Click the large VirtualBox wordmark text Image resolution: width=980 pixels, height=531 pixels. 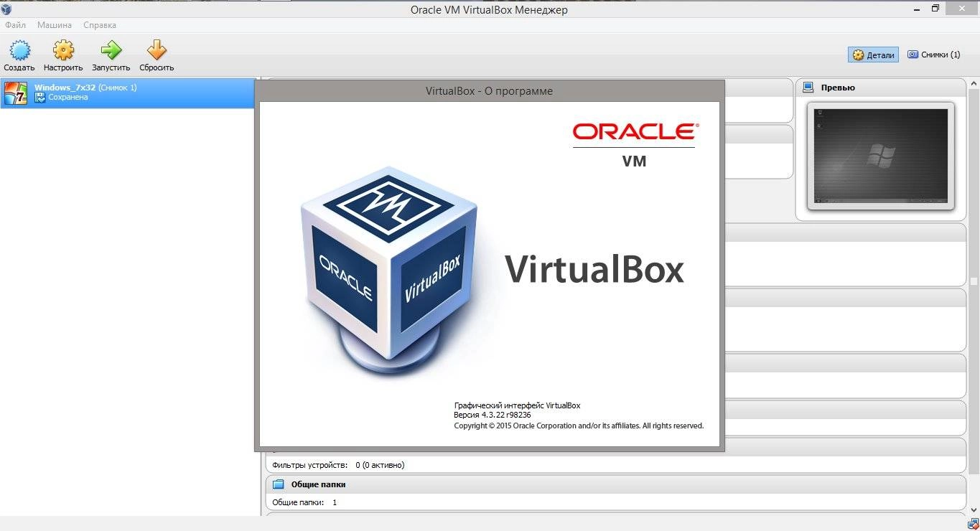(594, 270)
